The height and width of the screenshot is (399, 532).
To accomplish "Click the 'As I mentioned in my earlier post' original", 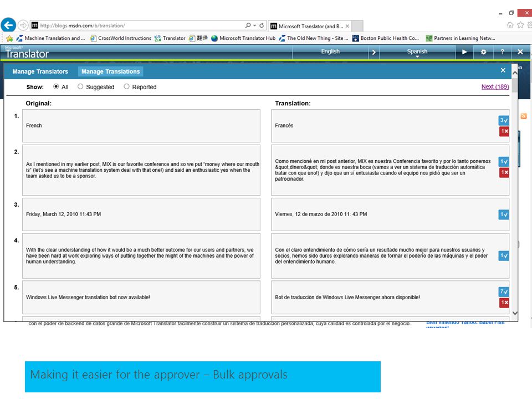I will click(x=142, y=170).
